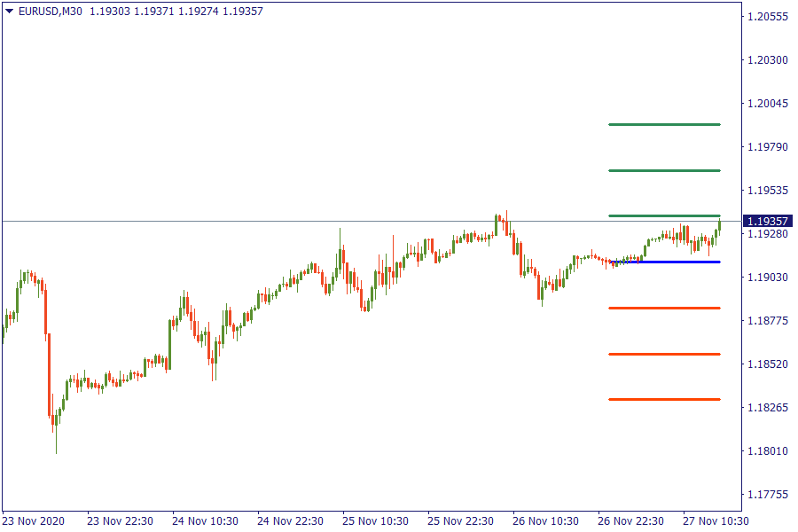Click the 26 Nov 22:30 time label
The width and height of the screenshot is (798, 532).
630,520
